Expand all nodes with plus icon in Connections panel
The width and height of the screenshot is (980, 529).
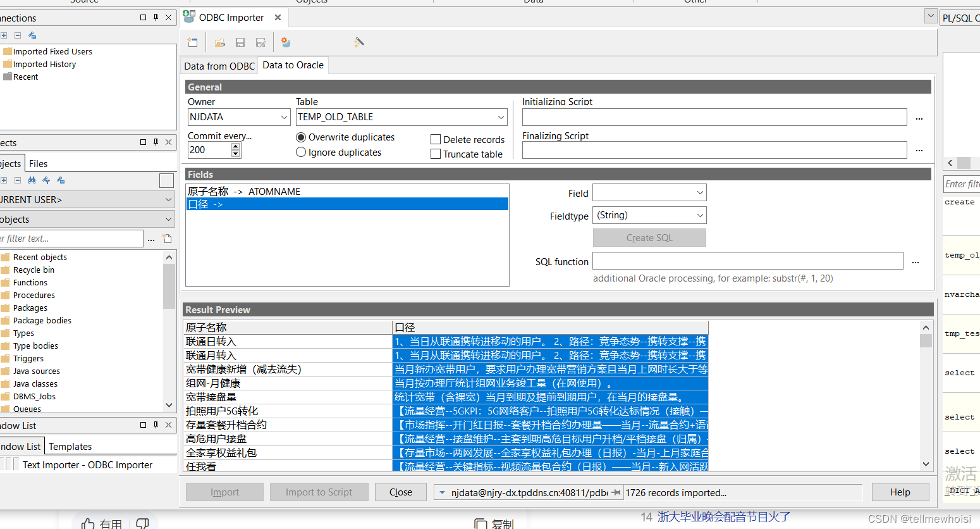(x=4, y=35)
